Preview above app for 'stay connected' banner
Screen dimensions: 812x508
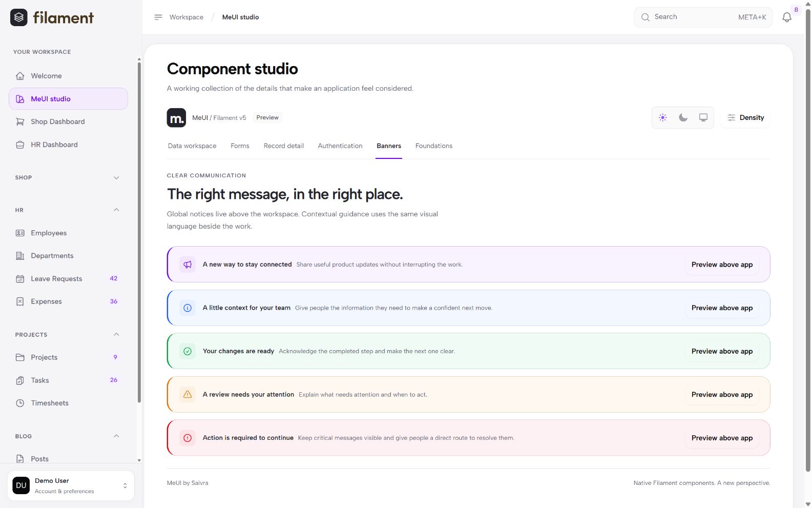[x=722, y=265]
